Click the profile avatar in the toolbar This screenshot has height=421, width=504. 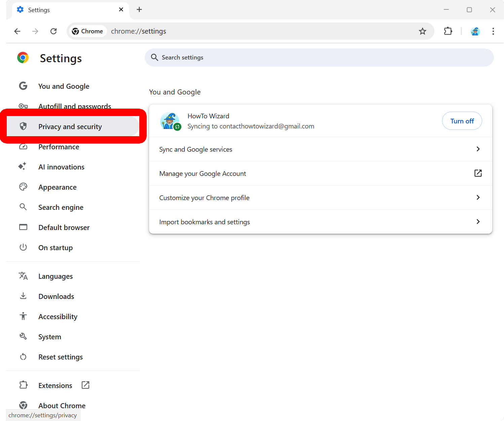475,31
